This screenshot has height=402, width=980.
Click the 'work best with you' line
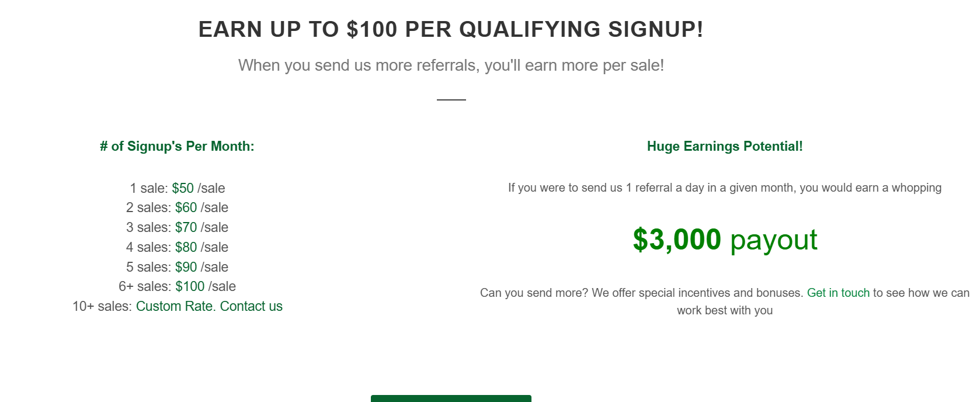tap(725, 310)
